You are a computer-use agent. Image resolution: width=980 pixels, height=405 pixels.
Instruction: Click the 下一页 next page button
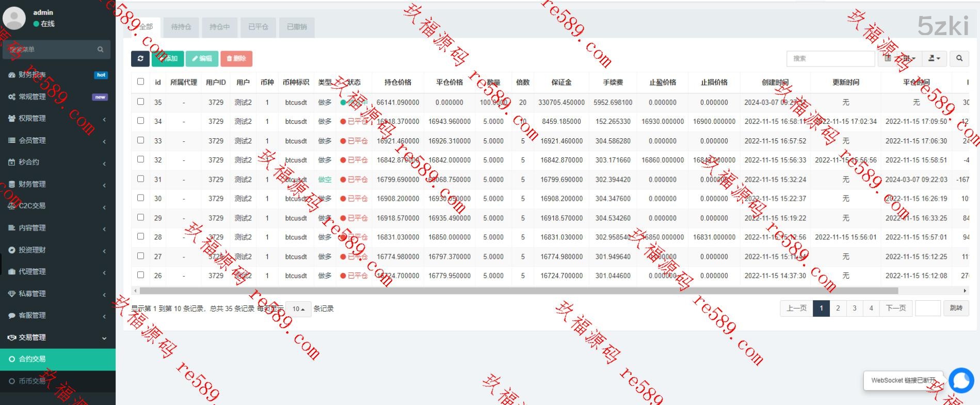tap(895, 308)
